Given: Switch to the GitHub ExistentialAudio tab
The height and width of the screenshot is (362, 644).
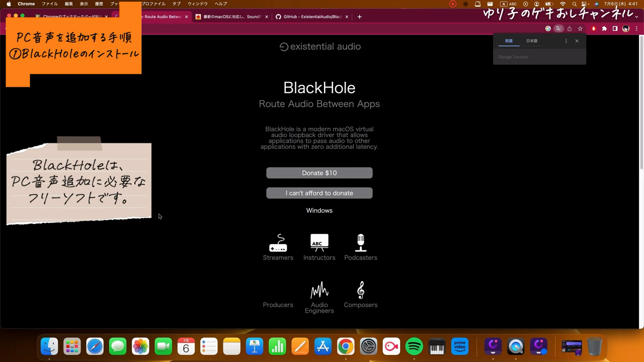Looking at the screenshot, I should point(312,17).
